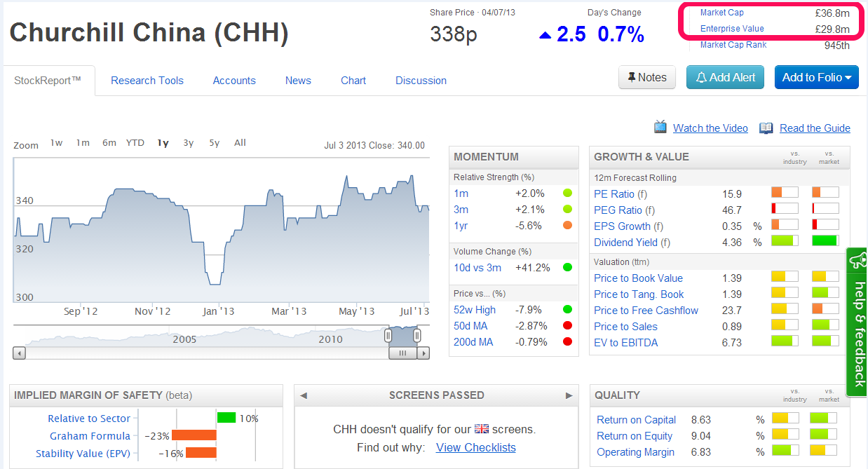The width and height of the screenshot is (868, 469).
Task: Open the Accounts tab
Action: click(234, 81)
